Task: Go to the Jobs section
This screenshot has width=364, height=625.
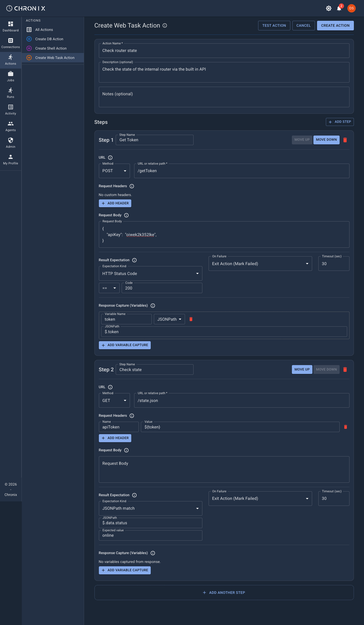Action: pyautogui.click(x=11, y=77)
